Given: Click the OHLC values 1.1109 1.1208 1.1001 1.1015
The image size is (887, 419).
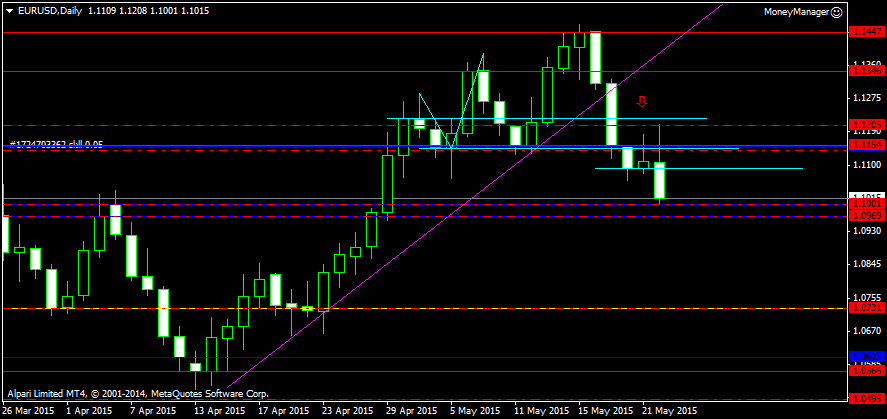Looking at the screenshot, I should pyautogui.click(x=149, y=11).
